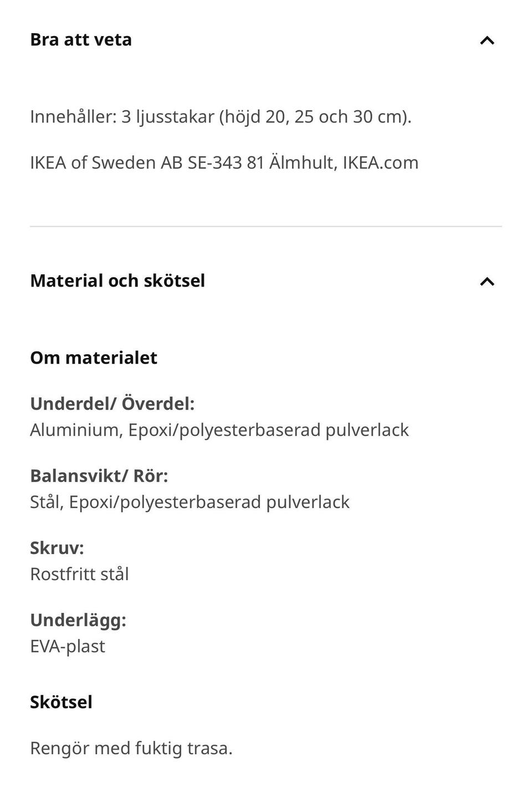Select the Rengör med fuktig trasa text
The width and height of the screenshot is (532, 794).
point(131,749)
